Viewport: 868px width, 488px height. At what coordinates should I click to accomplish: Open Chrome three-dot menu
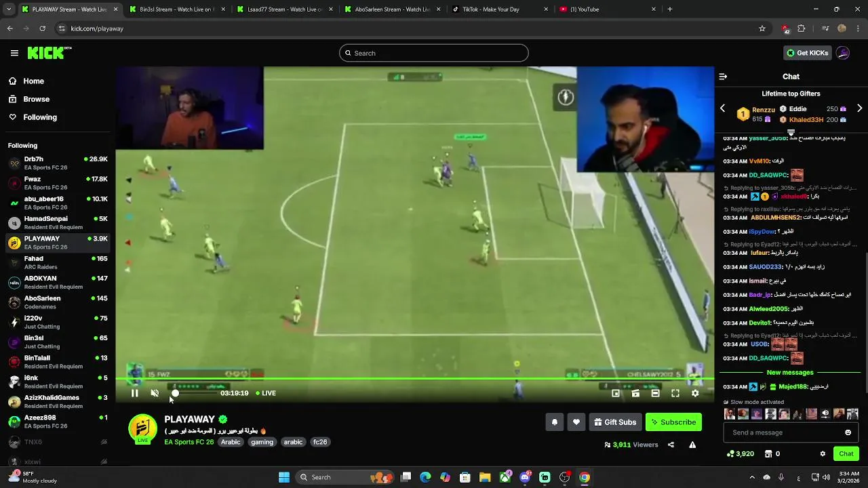858,28
